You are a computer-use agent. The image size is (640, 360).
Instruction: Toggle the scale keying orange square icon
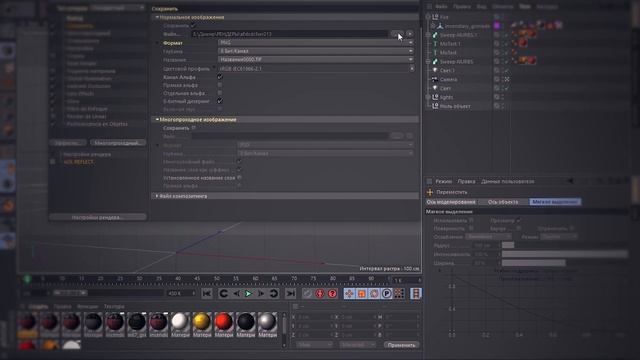[x=362, y=293]
